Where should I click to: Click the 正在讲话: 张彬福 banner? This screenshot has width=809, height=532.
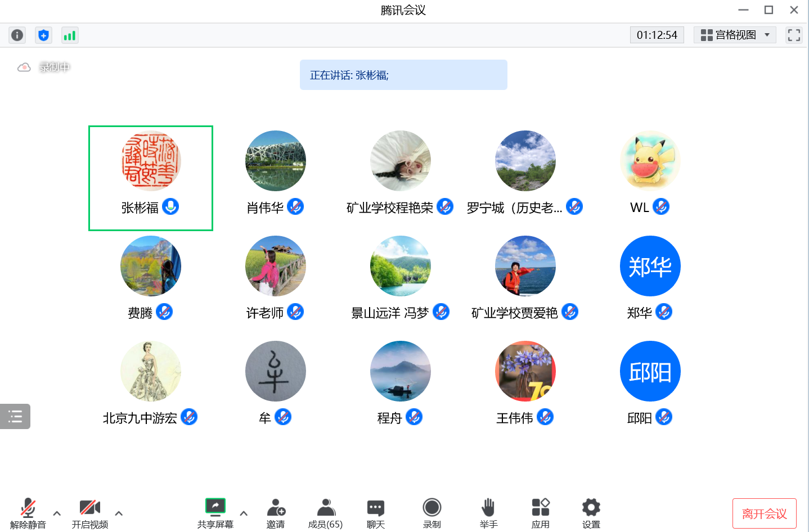point(403,75)
